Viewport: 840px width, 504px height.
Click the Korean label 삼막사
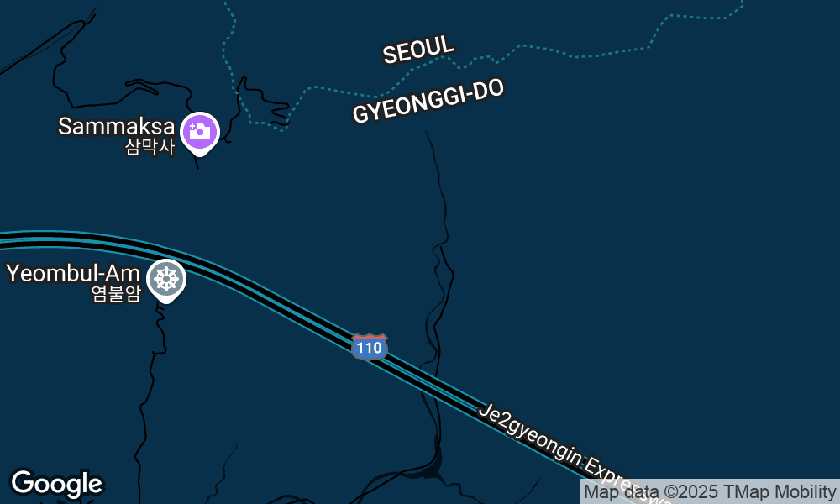point(150,147)
